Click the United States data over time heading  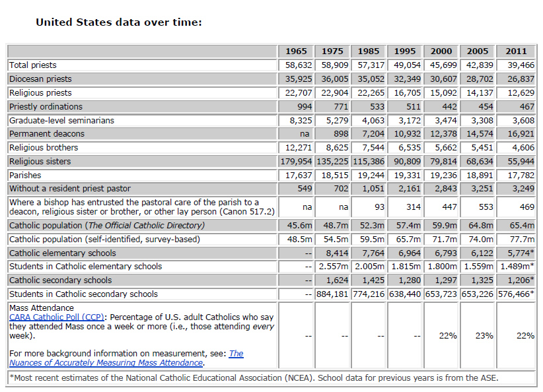(118, 22)
